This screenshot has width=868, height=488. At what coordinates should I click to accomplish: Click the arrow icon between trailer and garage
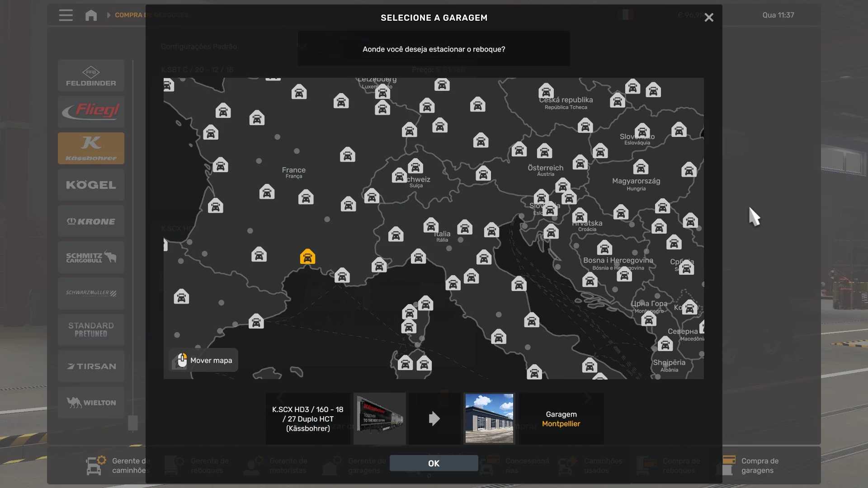pos(434,418)
